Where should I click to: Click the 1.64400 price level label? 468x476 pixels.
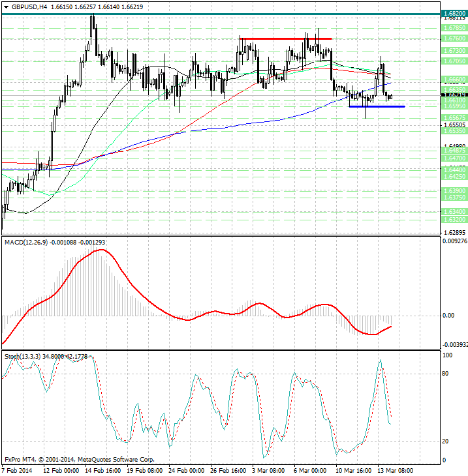(x=454, y=170)
